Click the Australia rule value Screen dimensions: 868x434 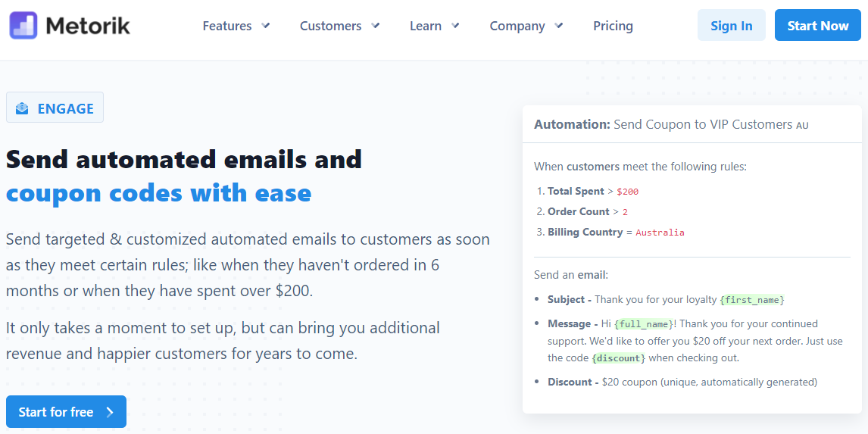pos(660,233)
